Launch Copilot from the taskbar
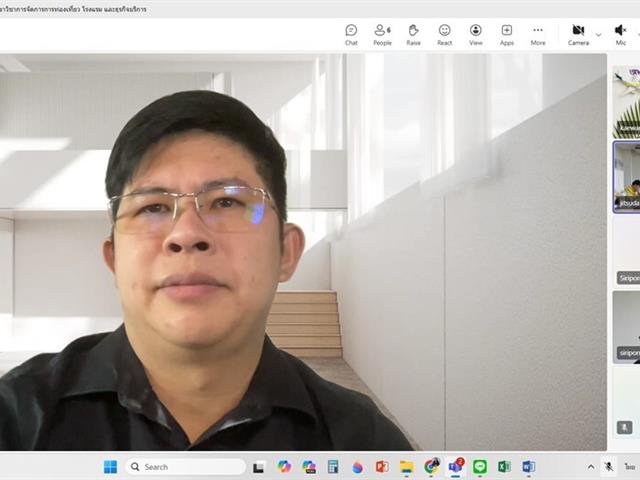 (x=284, y=467)
